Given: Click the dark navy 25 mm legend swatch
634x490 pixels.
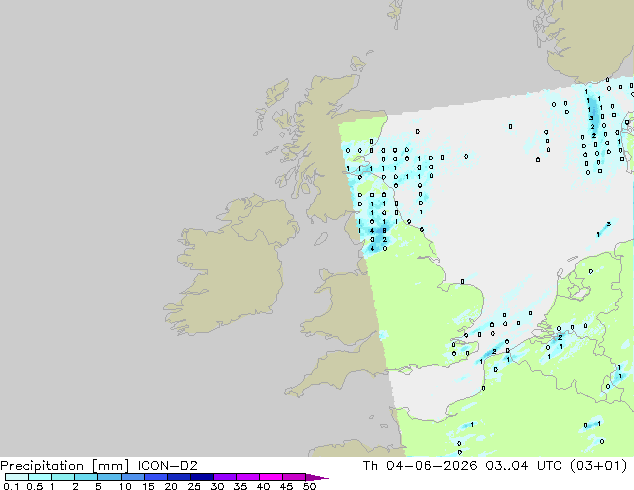Looking at the screenshot, I should pos(202,477).
